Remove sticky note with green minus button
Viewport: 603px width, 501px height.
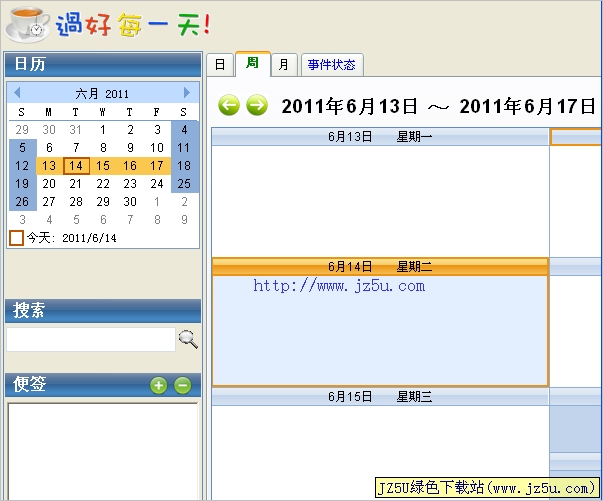pos(183,385)
